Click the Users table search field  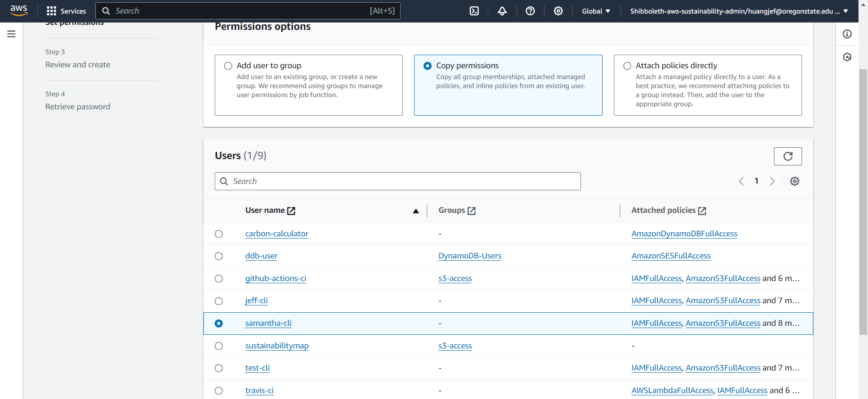tap(398, 181)
